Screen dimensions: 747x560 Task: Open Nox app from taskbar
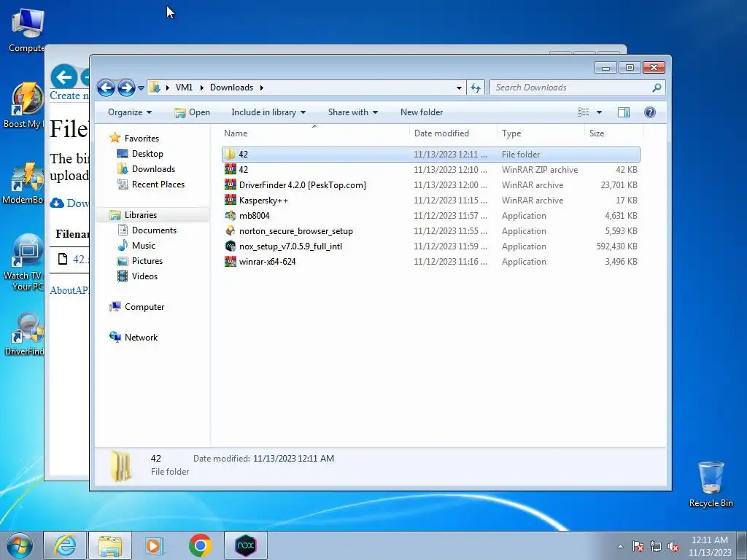[246, 545]
